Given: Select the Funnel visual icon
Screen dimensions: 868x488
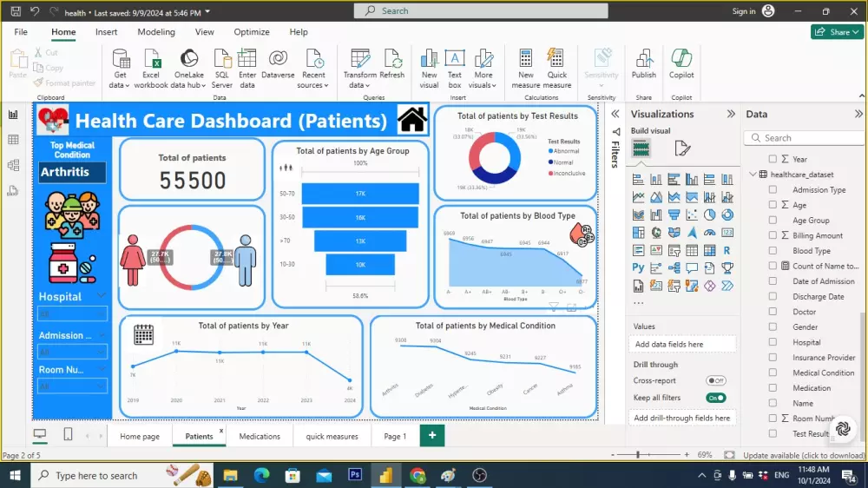Looking at the screenshot, I should click(674, 215).
